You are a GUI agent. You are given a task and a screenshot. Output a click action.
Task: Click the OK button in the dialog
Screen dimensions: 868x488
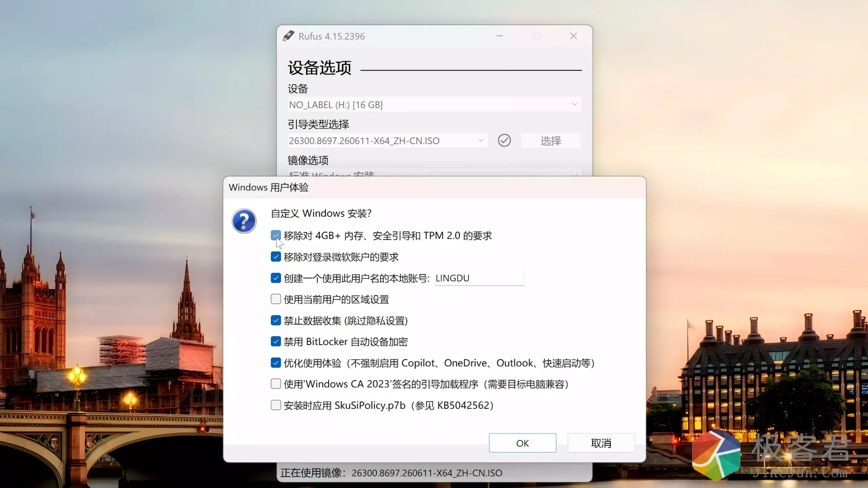tap(522, 443)
